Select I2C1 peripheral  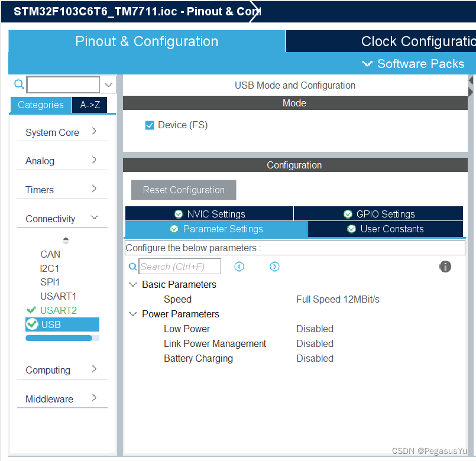(50, 268)
